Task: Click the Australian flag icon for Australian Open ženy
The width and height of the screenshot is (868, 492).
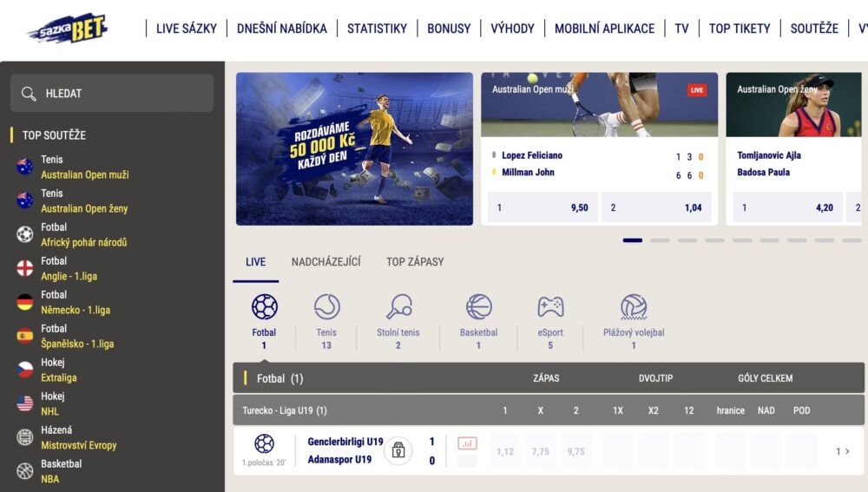Action: [x=25, y=200]
